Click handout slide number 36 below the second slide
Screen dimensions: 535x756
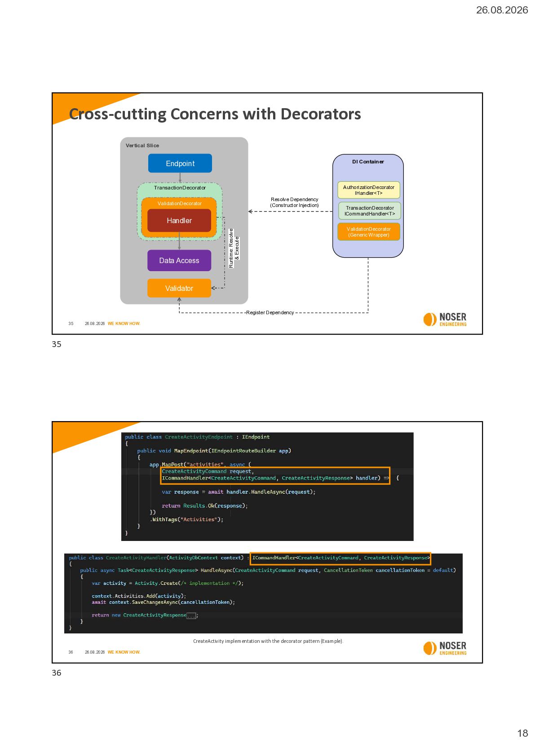click(x=57, y=673)
